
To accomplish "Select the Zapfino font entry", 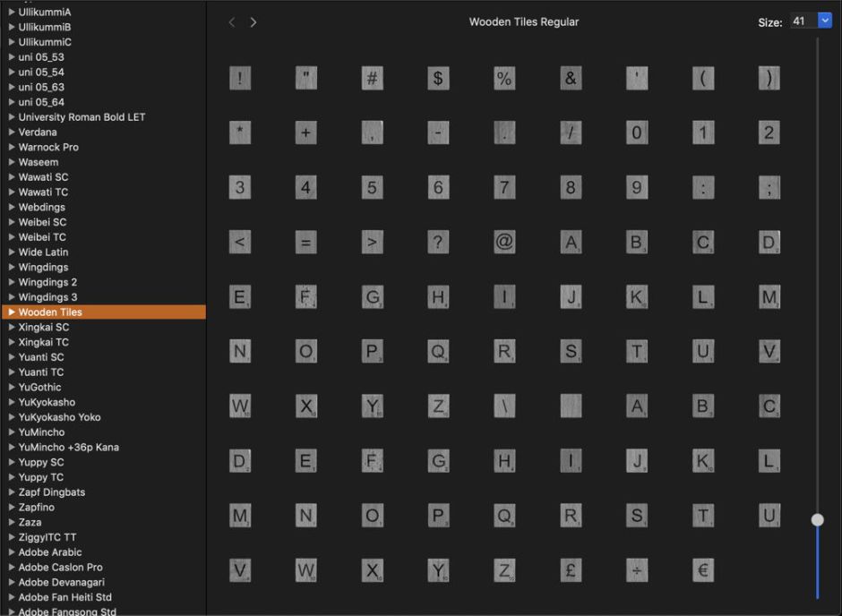I will point(37,508).
